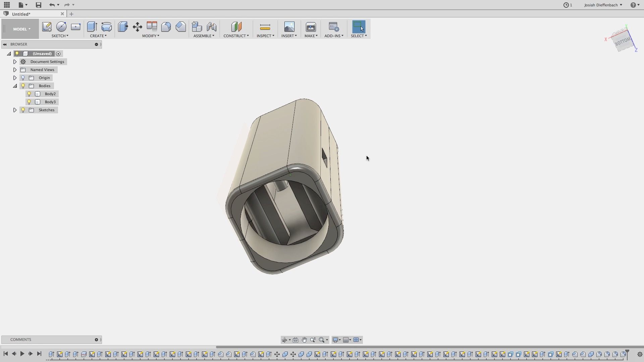Open the MODIFY menu
This screenshot has width=644, height=362.
tap(151, 36)
